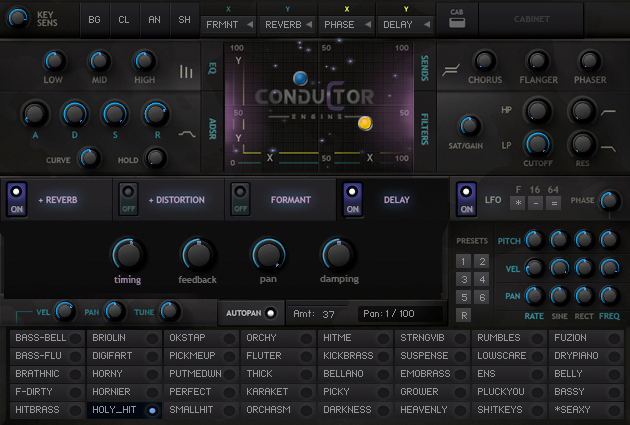
Task: Select the BASS-BELL preset radio
Action: click(75, 338)
